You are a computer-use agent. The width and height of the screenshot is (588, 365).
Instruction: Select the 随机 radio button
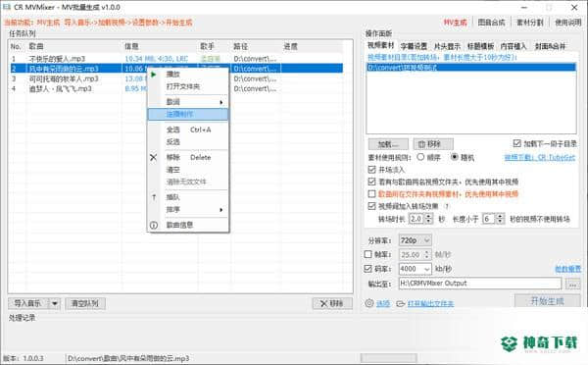pos(454,157)
